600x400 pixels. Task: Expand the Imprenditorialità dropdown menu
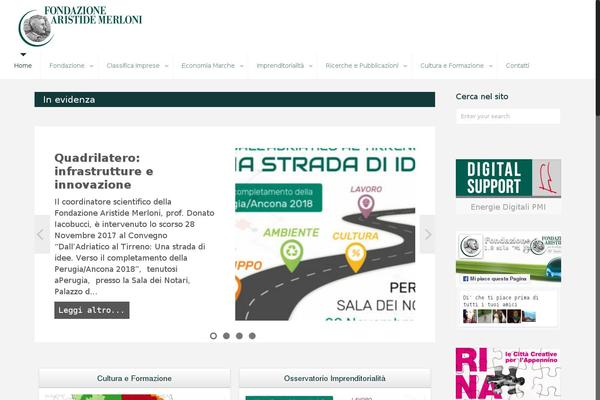(x=284, y=65)
